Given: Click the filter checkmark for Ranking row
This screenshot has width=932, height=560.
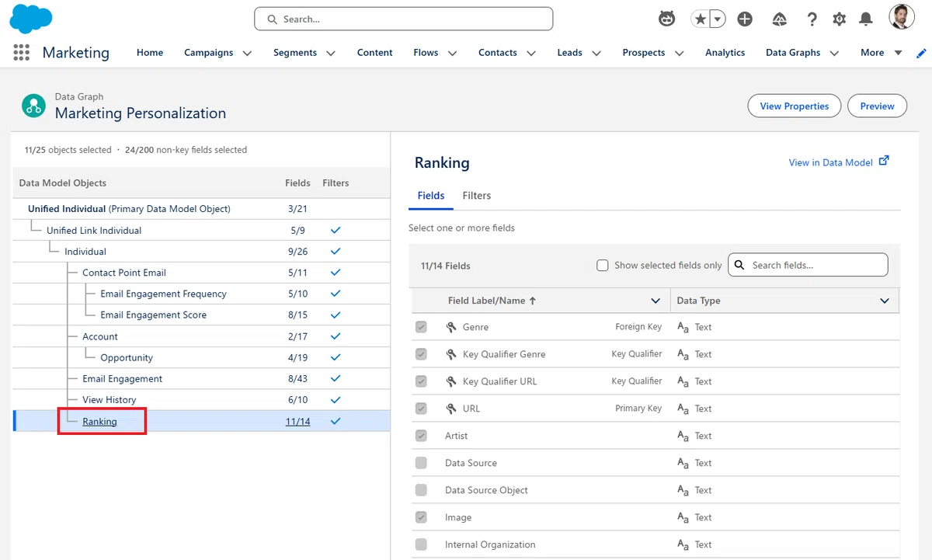Looking at the screenshot, I should tap(336, 421).
